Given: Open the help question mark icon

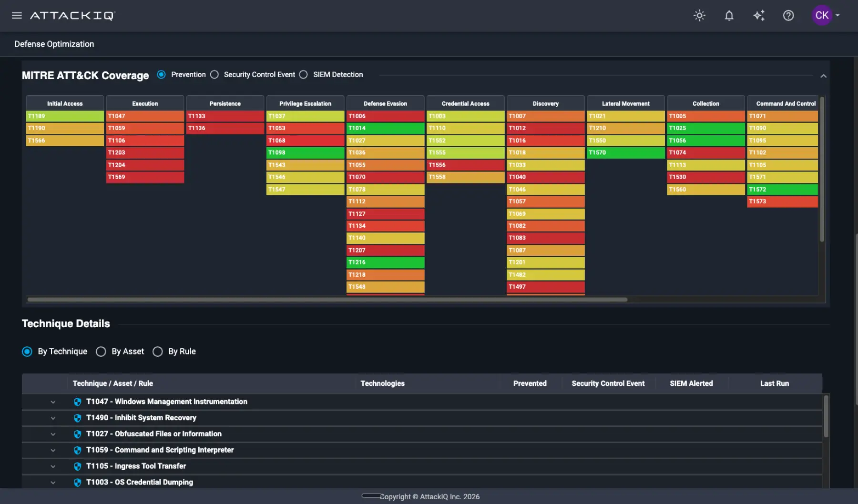Looking at the screenshot, I should 788,15.
